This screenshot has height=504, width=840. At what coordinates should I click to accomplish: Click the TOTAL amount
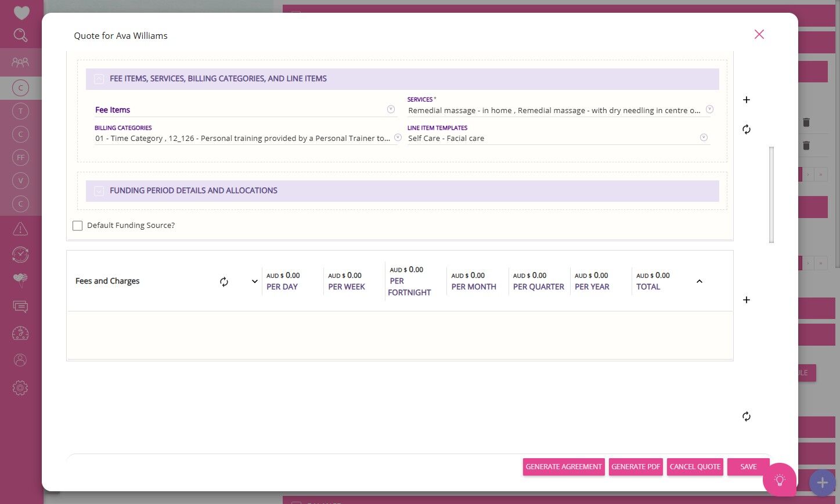[x=653, y=275]
